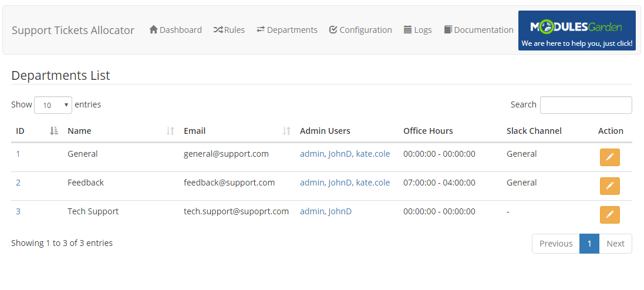Click the Slack Channel column header
644x290 pixels.
(x=534, y=131)
